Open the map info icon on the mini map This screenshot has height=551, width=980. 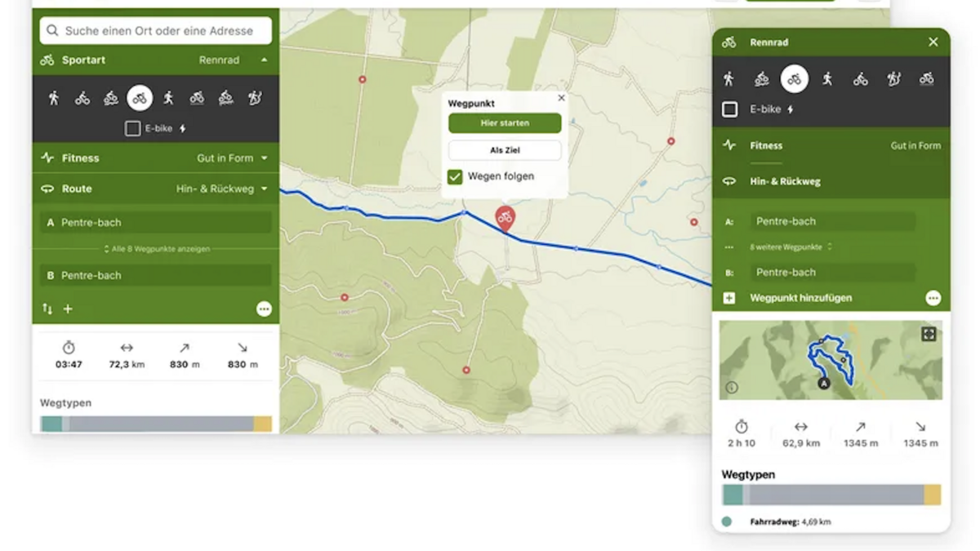732,388
